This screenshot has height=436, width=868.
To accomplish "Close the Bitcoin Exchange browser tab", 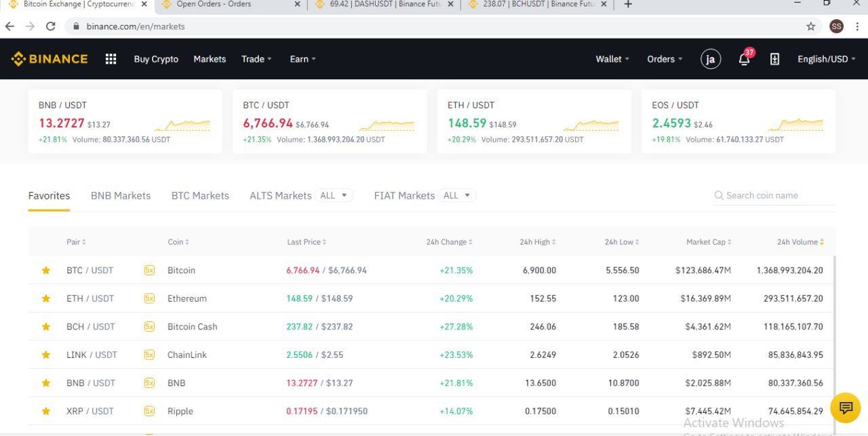I will (x=144, y=4).
